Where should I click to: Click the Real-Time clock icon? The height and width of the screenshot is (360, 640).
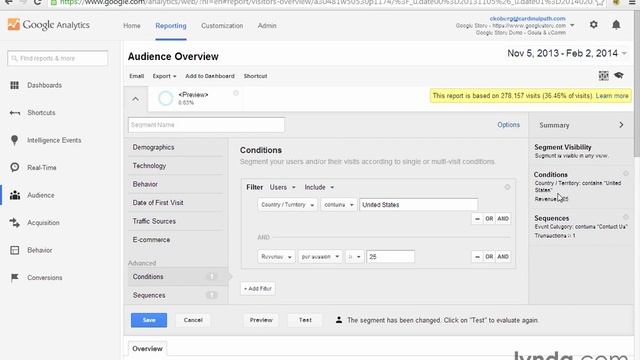[x=15, y=167]
